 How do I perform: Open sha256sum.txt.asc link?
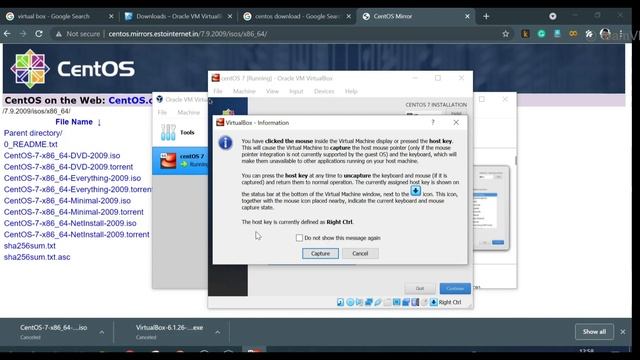pos(37,257)
